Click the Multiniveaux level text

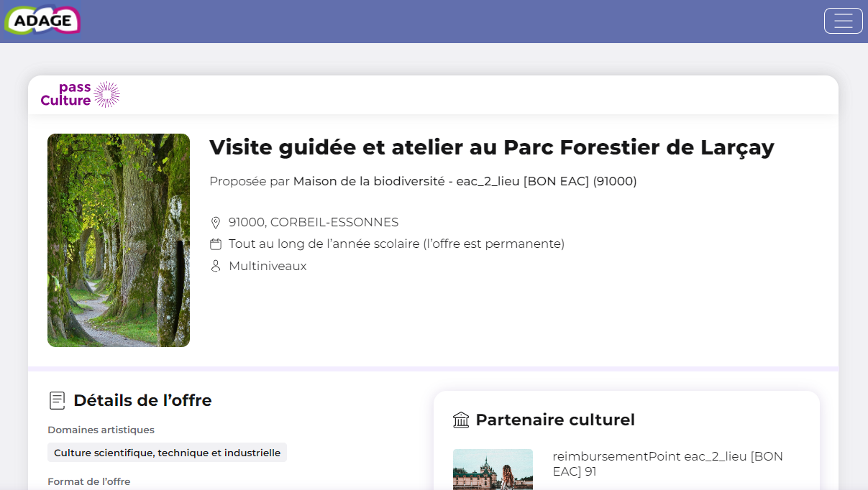(268, 266)
